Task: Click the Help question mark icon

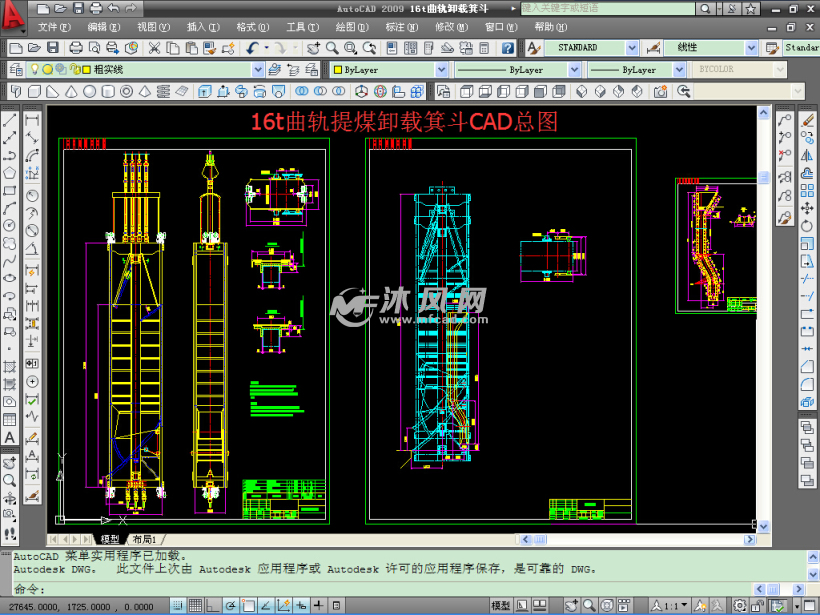Action: point(508,47)
